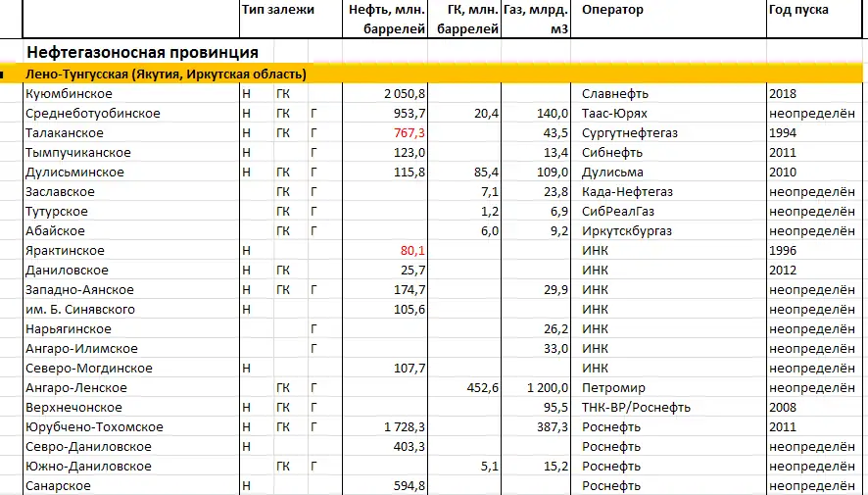Select the condensate value 20,4
The image size is (868, 495).
(486, 114)
